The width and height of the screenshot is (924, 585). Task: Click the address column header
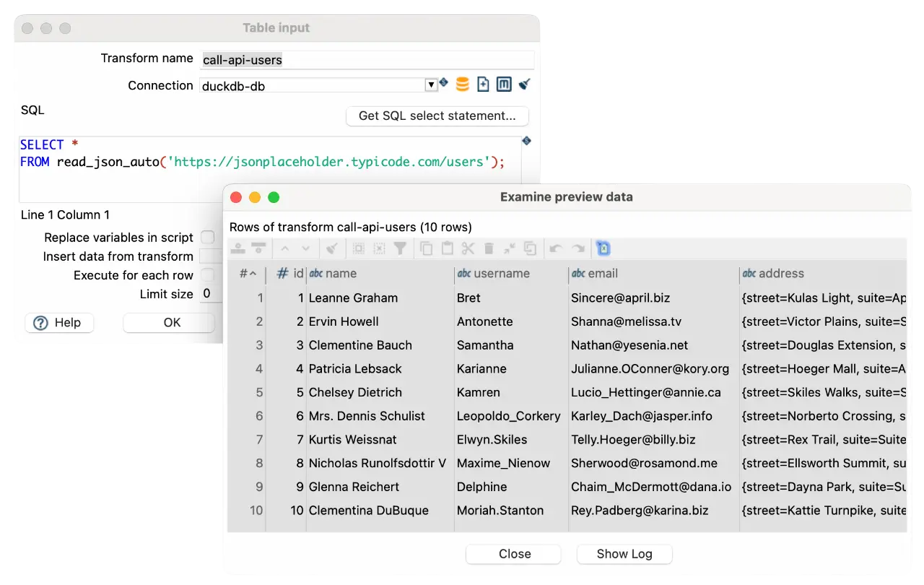coord(781,274)
